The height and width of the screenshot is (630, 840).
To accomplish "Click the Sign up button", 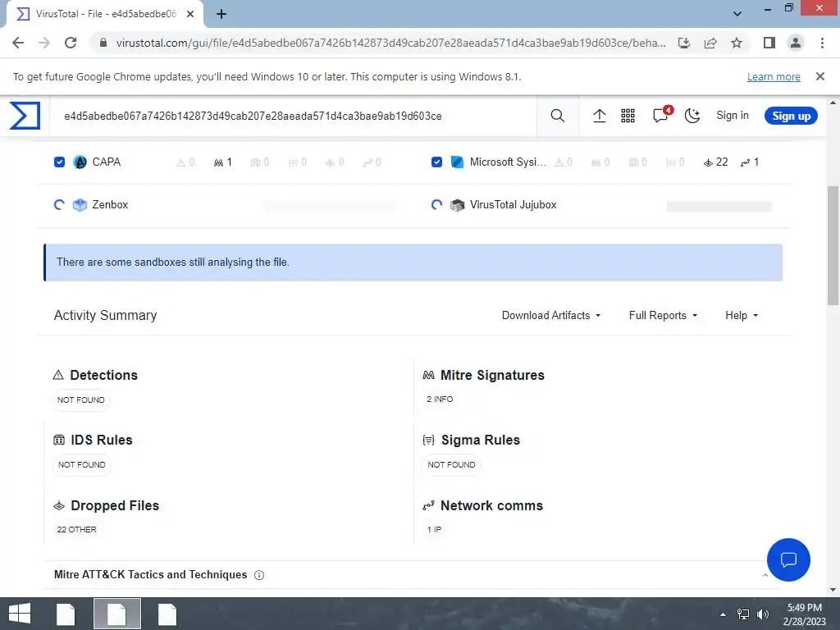I will pyautogui.click(x=791, y=116).
